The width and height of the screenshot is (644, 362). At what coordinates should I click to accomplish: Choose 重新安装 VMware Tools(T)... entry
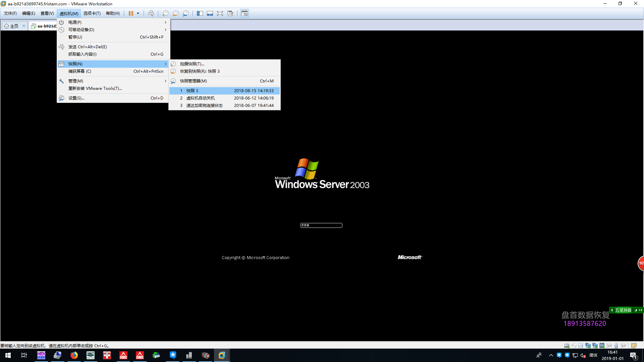pos(113,88)
